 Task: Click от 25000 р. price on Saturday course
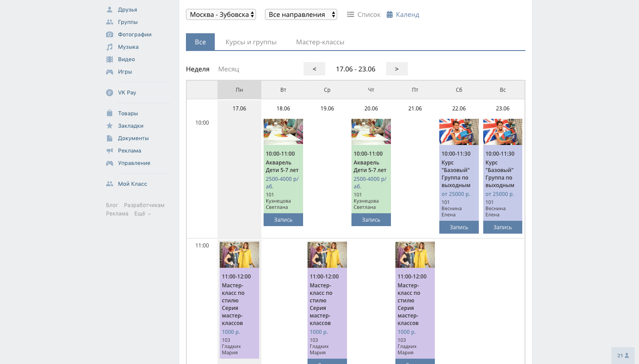coord(456,194)
